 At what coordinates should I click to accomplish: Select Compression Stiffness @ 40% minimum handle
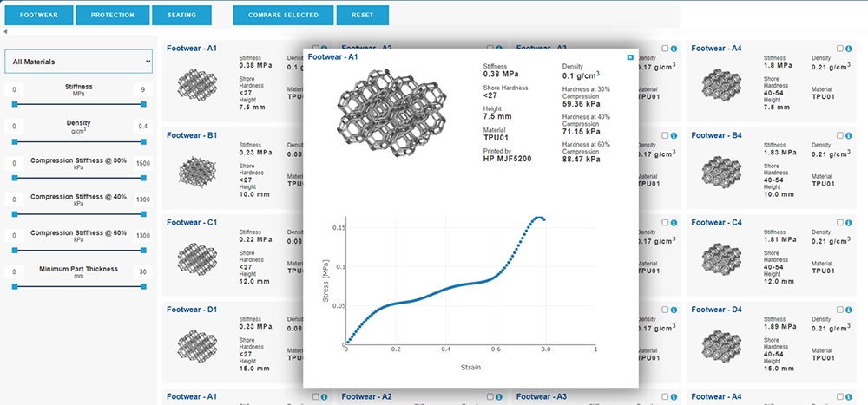pos(15,214)
